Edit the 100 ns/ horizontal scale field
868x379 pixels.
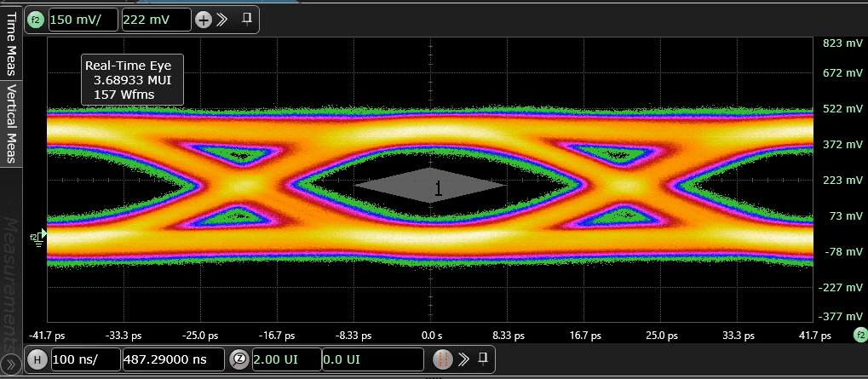[86, 359]
